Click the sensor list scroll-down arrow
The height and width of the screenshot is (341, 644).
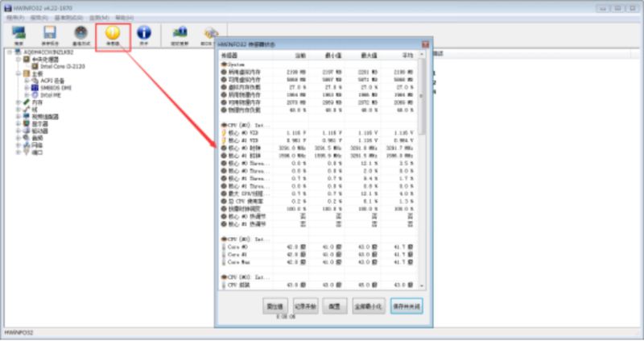click(421, 285)
